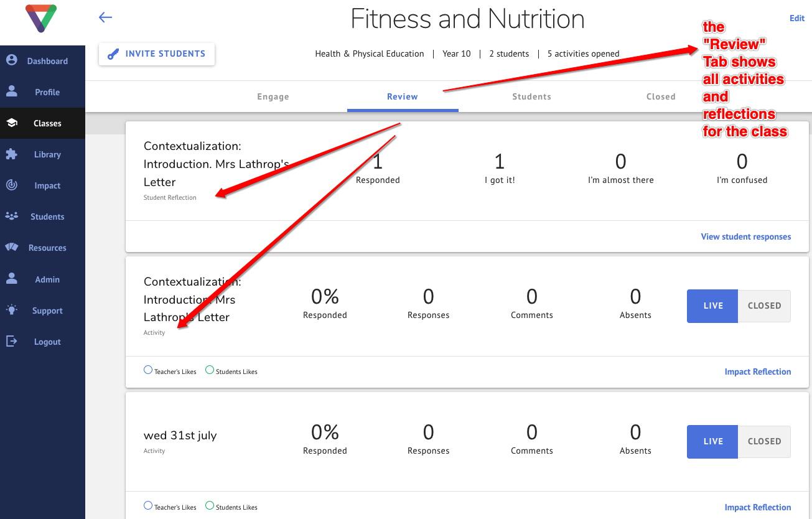This screenshot has width=812, height=519.
Task: Switch to the Closed tab
Action: [x=661, y=96]
